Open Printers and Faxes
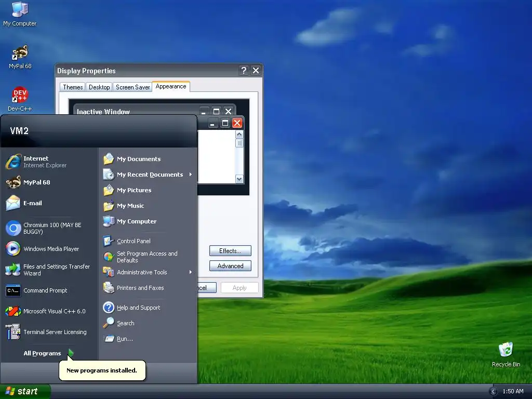Screen dimensions: 532x399 tap(148, 288)
